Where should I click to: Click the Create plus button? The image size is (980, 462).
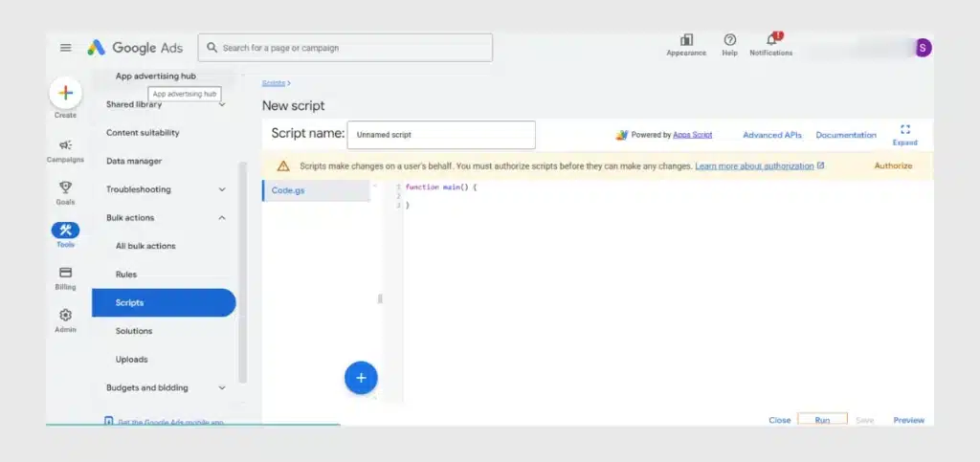click(66, 94)
